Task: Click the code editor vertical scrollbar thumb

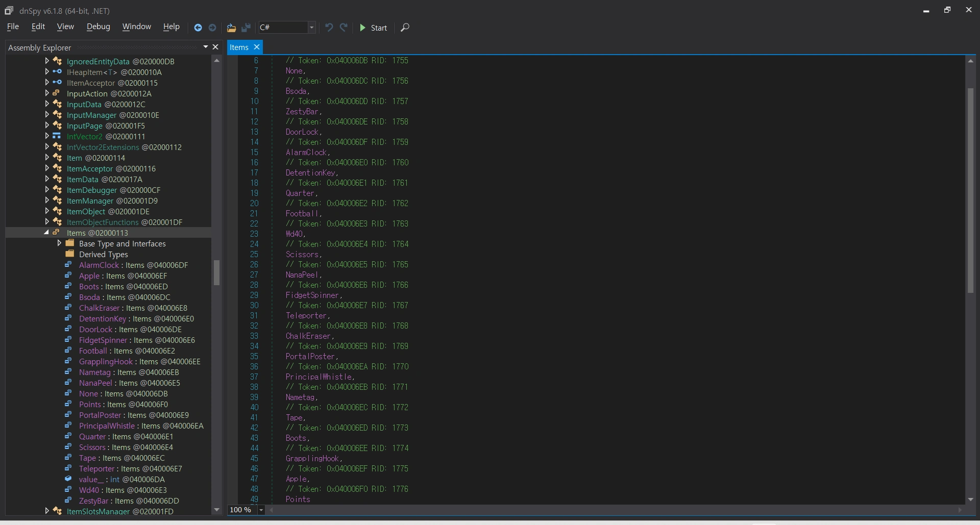Action: (970, 190)
